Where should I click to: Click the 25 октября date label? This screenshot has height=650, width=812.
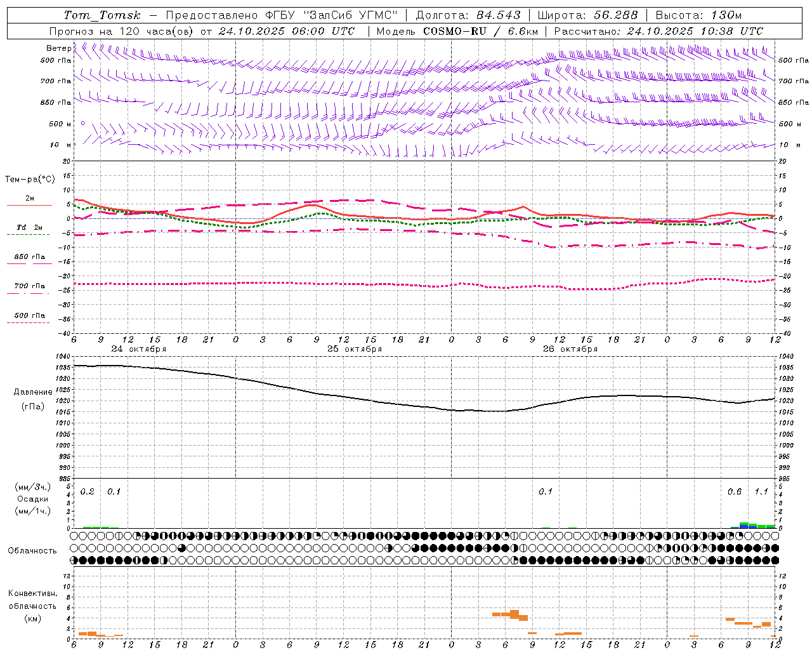pyautogui.click(x=354, y=348)
